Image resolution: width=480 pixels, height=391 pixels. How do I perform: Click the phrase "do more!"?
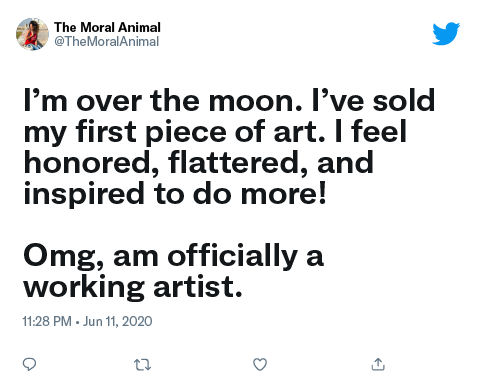pyautogui.click(x=260, y=193)
